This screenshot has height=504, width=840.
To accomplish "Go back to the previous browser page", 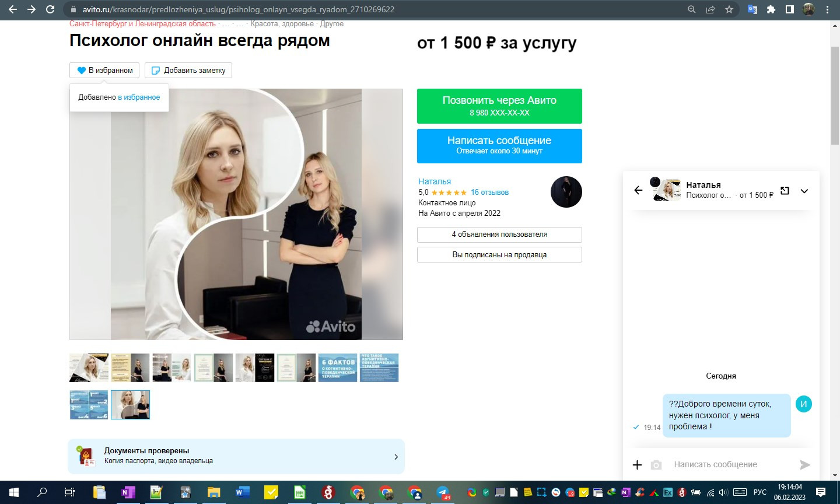I will [13, 9].
